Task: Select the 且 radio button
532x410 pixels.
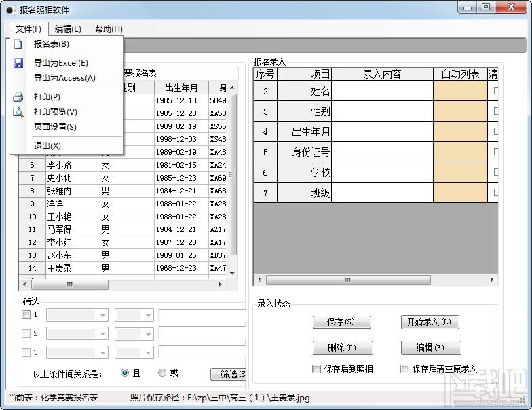Action: (125, 373)
